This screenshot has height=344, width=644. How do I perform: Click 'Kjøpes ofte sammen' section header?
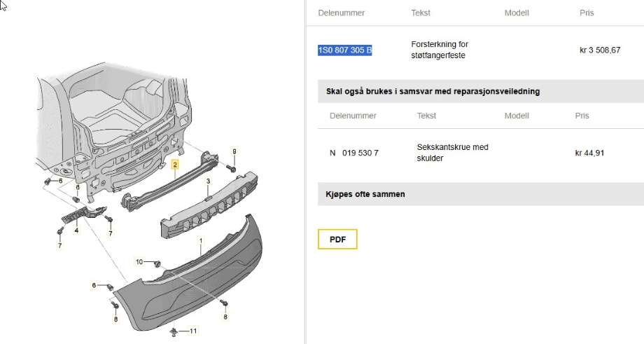point(480,194)
